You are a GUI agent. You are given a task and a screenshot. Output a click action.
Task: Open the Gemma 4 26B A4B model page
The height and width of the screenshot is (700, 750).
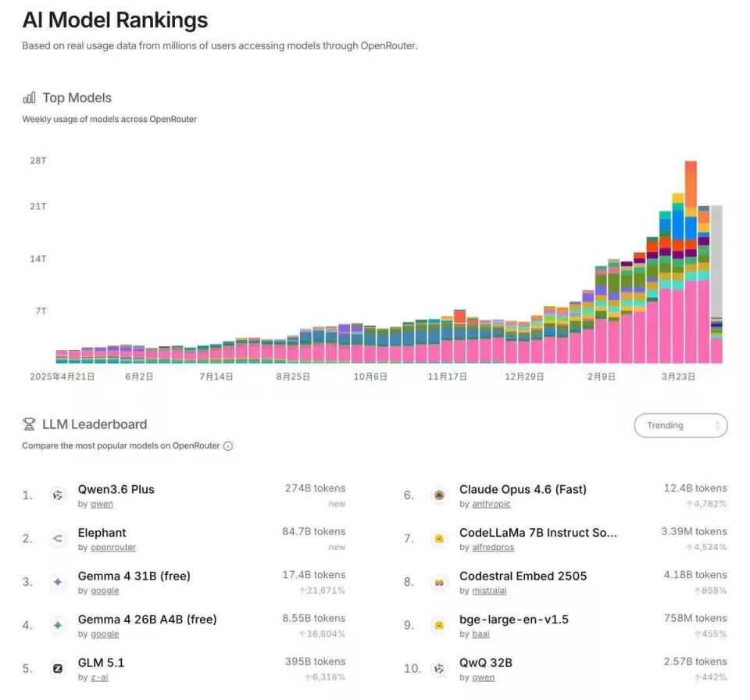tap(148, 619)
